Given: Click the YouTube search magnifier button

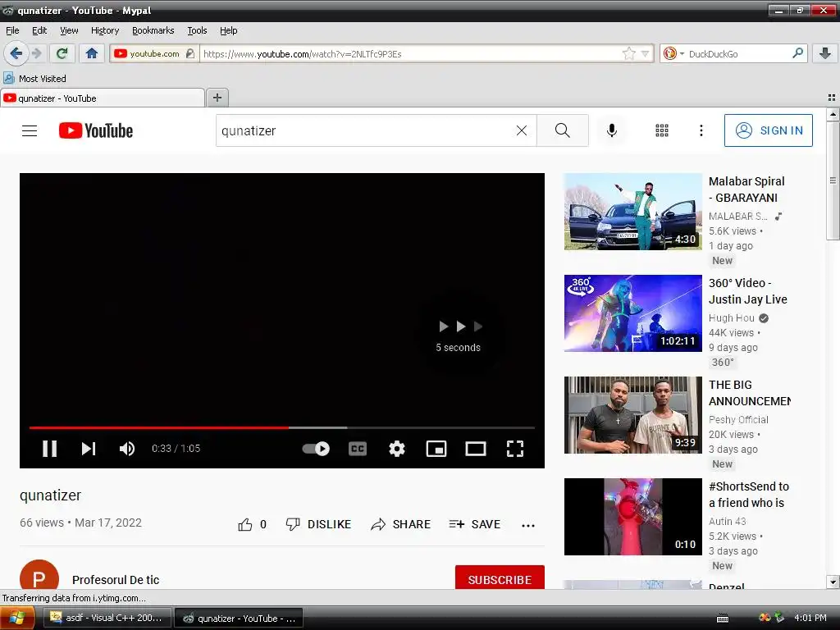Looking at the screenshot, I should tap(563, 130).
